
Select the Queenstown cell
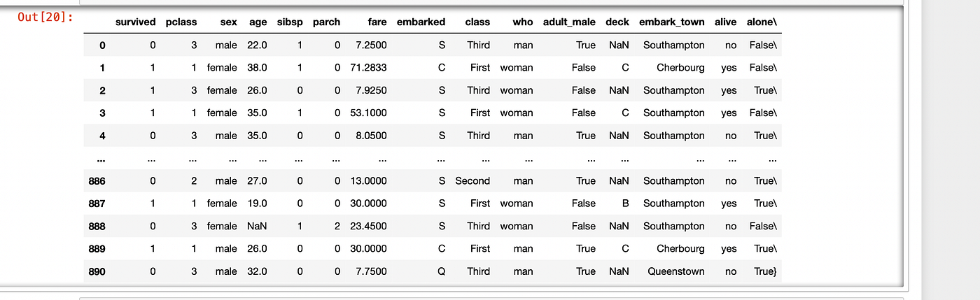675,271
